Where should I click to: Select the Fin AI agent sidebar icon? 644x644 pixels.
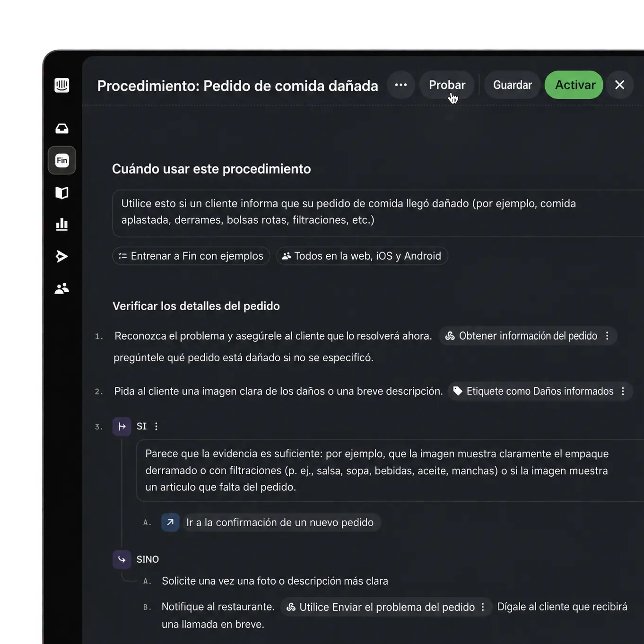click(62, 160)
